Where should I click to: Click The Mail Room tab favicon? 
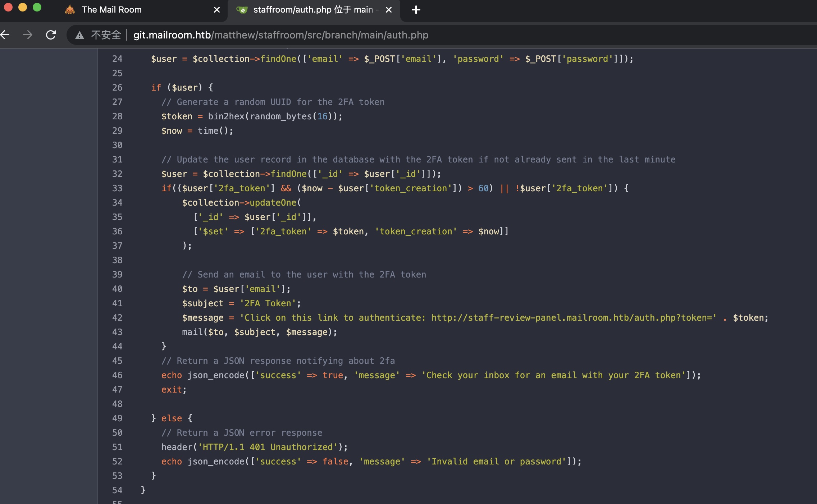click(70, 10)
